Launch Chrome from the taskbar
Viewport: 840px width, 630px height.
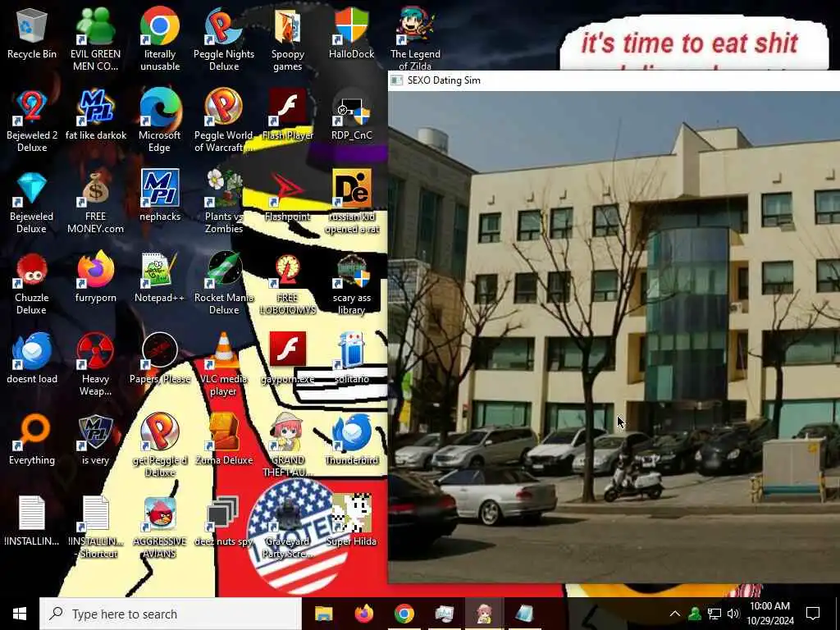point(404,614)
